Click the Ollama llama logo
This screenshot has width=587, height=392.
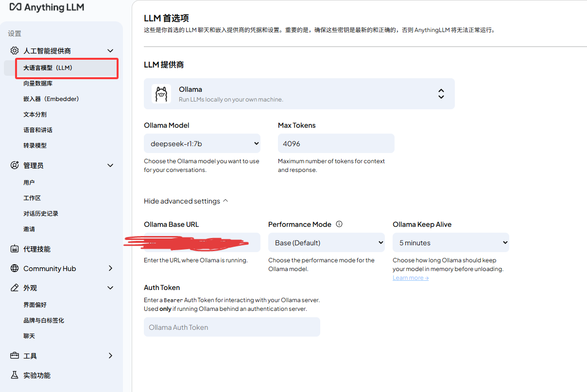pos(161,94)
